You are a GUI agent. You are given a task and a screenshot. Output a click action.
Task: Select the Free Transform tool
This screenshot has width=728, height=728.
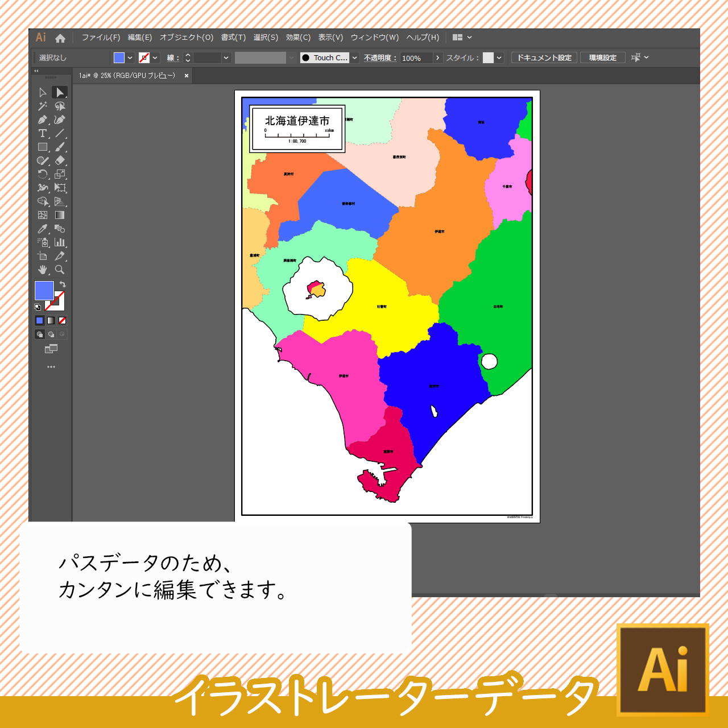pos(60,188)
